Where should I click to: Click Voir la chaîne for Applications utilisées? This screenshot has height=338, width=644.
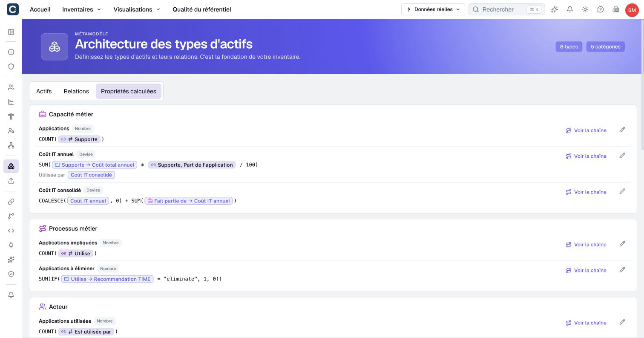pos(586,323)
